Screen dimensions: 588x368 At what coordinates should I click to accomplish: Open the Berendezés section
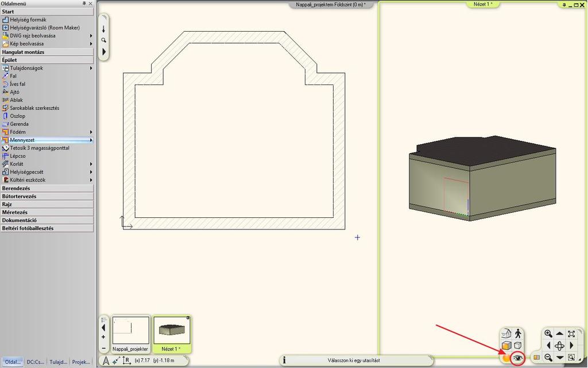pyautogui.click(x=47, y=188)
